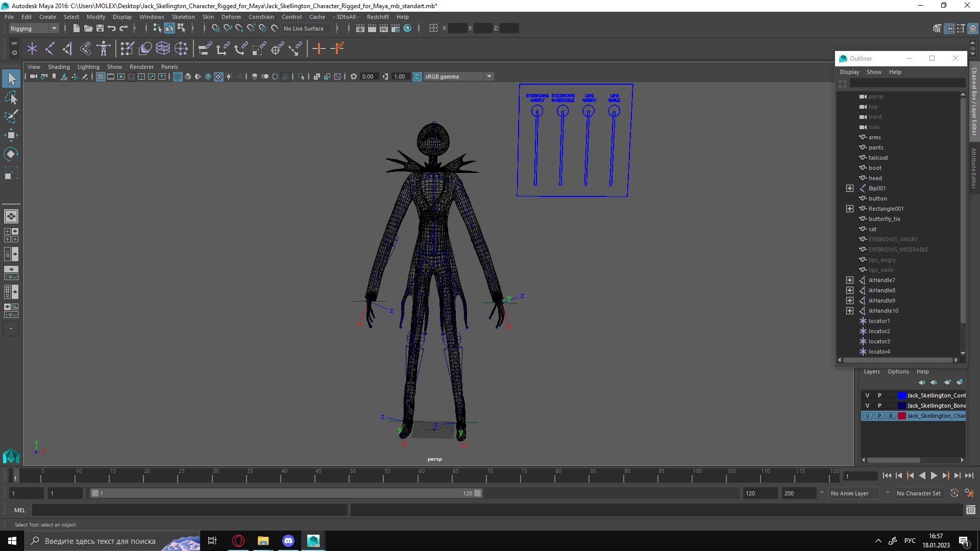The height and width of the screenshot is (551, 980).
Task: Open Layers menu in layer editor
Action: point(872,371)
